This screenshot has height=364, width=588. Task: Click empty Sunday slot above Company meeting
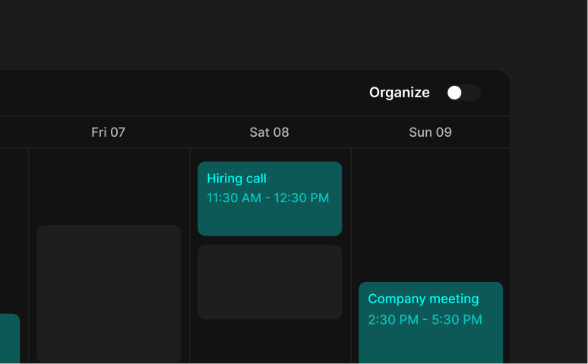(x=431, y=213)
